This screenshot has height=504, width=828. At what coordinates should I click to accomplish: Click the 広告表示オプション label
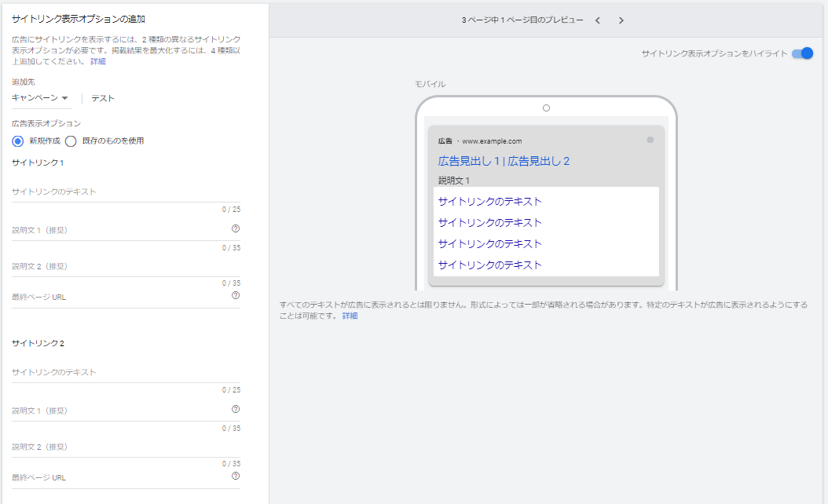tap(46, 123)
